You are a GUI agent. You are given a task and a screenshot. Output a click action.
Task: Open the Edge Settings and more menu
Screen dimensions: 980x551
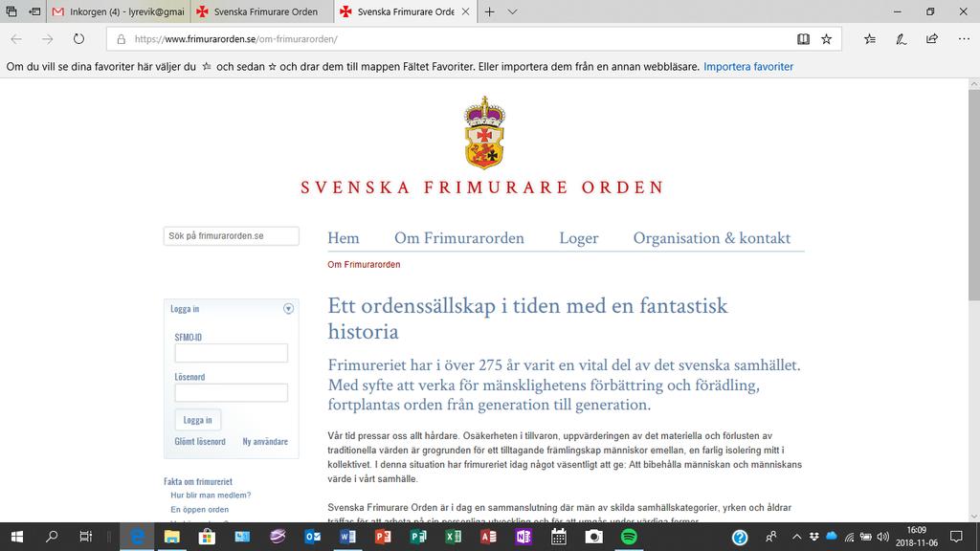tap(964, 38)
